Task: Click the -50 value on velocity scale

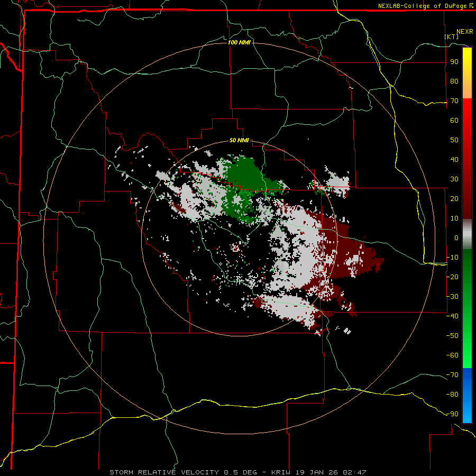Action: [452, 336]
